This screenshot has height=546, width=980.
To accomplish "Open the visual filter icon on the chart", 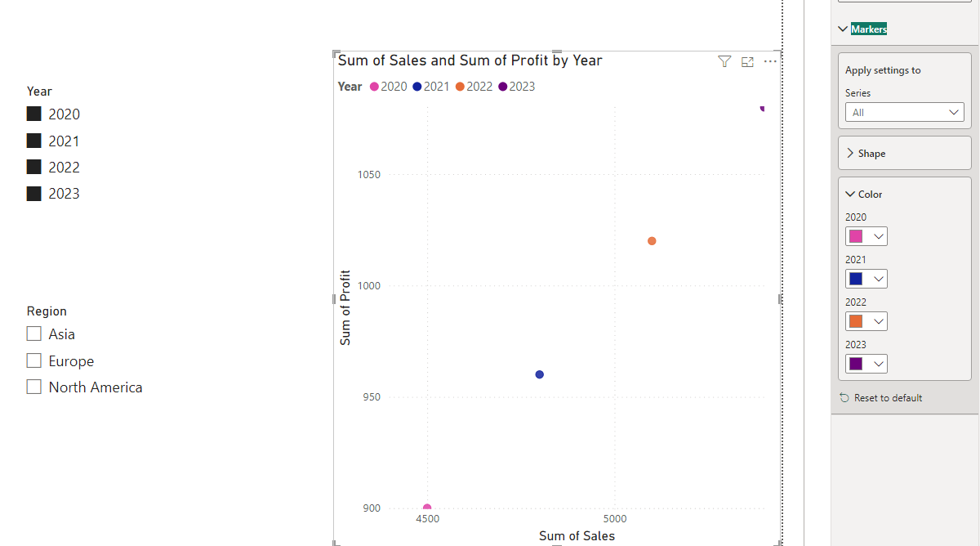I will (724, 61).
